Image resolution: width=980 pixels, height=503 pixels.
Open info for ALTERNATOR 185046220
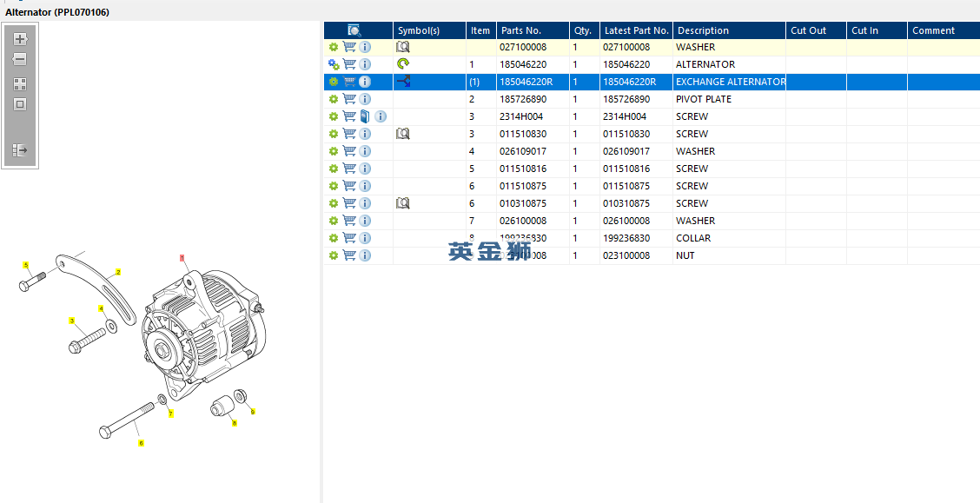(x=365, y=64)
